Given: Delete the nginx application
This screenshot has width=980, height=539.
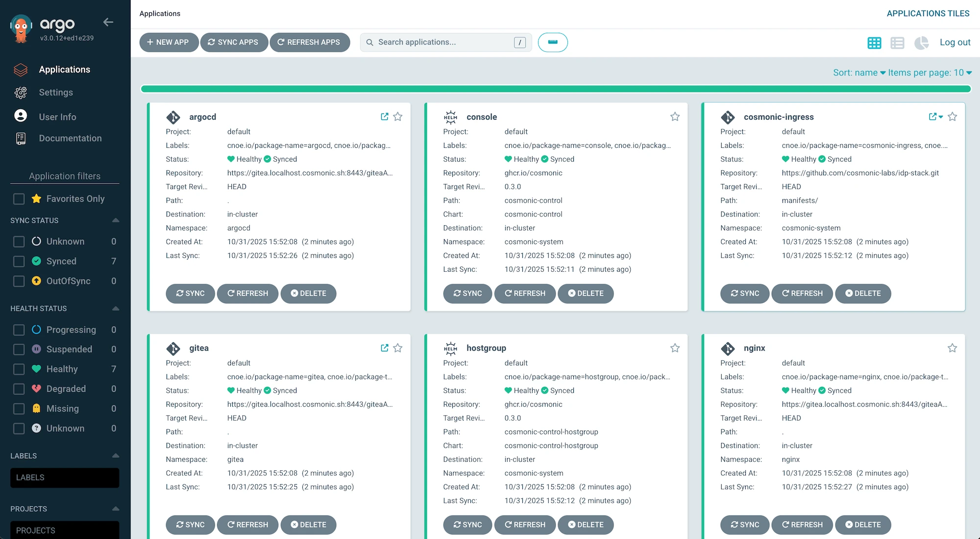Looking at the screenshot, I should tap(863, 524).
